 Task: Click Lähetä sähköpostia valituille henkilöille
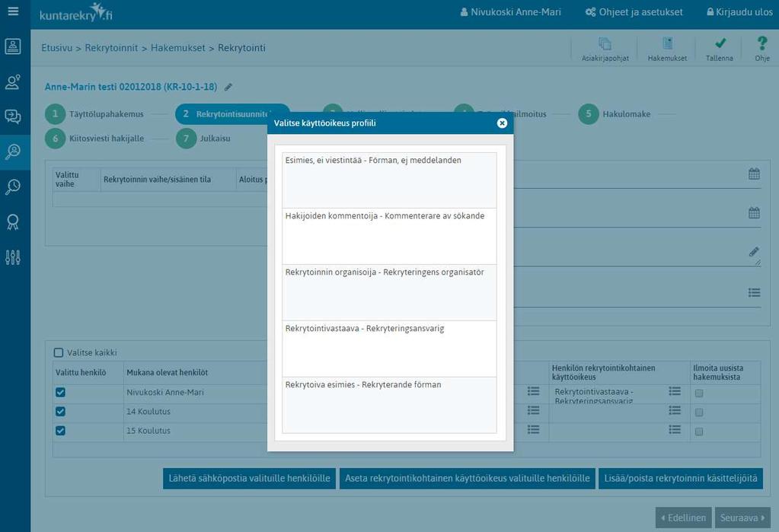click(250, 479)
